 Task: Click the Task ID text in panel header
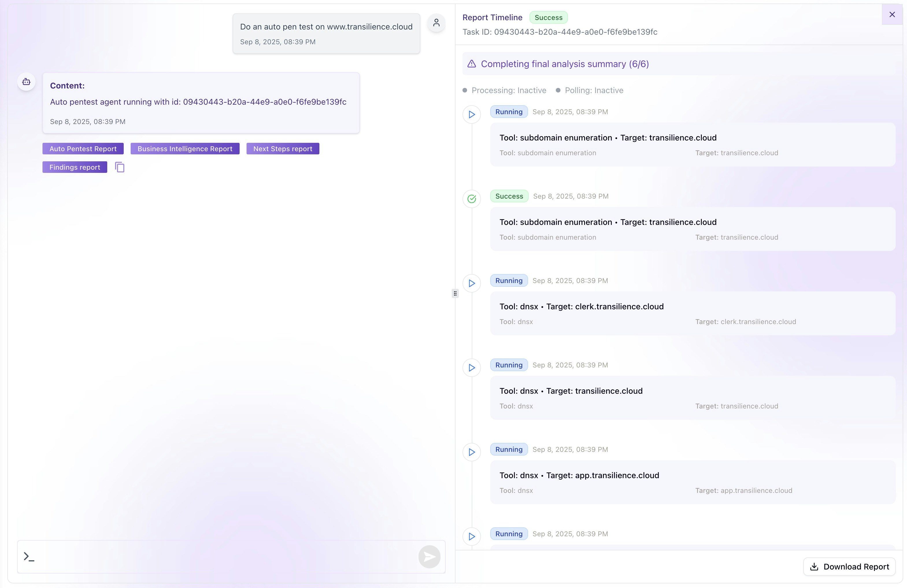coord(560,32)
